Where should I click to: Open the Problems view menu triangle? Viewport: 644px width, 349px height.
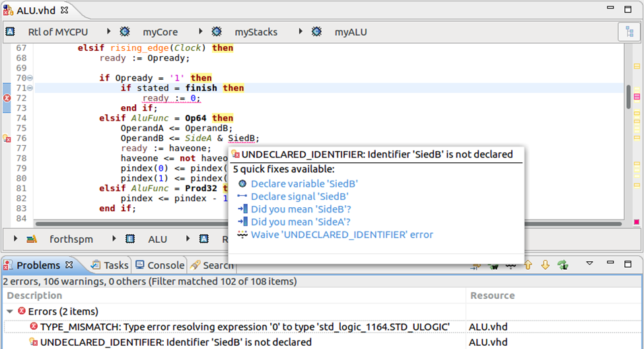tap(589, 263)
